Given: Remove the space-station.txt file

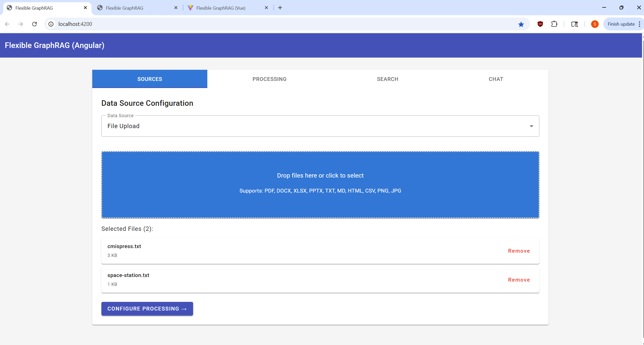Looking at the screenshot, I should click(519, 280).
